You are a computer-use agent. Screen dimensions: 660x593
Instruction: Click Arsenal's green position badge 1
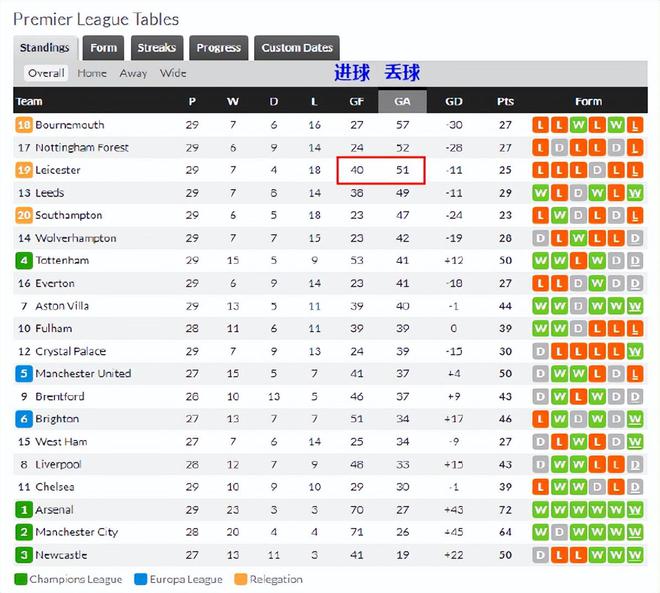click(x=24, y=510)
